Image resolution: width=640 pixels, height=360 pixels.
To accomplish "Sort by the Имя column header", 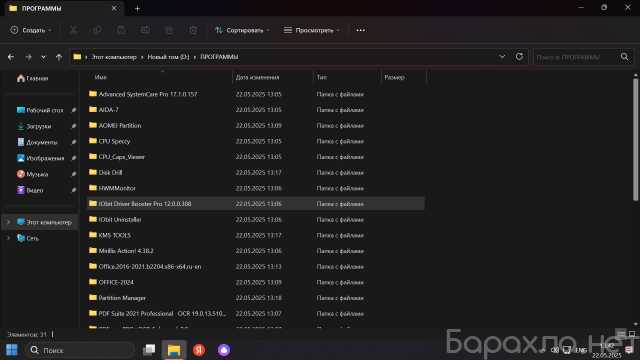I will click(x=100, y=77).
